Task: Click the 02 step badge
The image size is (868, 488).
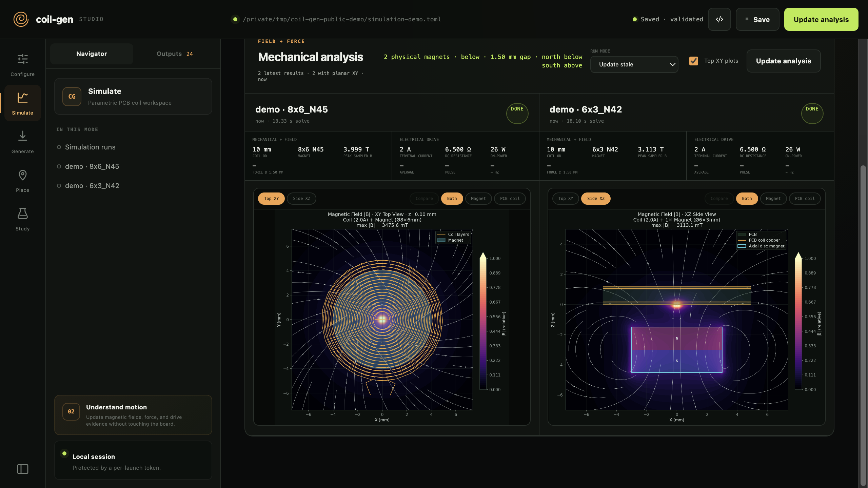Action: click(x=71, y=411)
